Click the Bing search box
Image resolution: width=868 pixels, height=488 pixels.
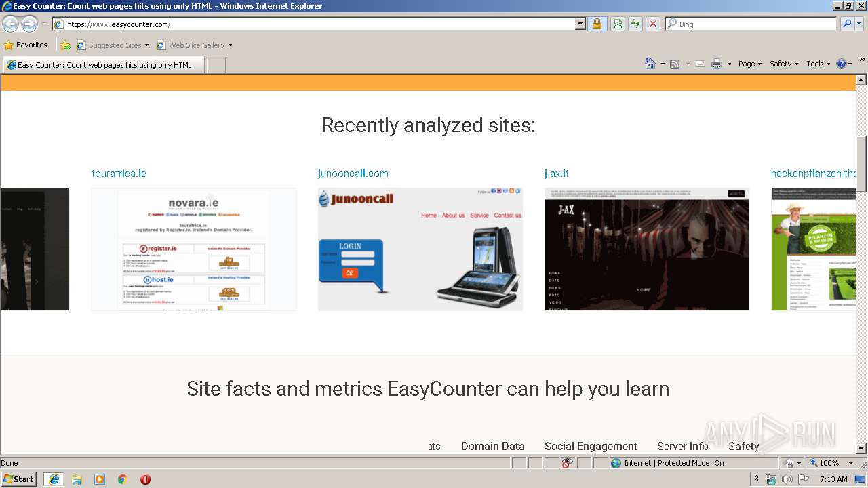coord(751,24)
